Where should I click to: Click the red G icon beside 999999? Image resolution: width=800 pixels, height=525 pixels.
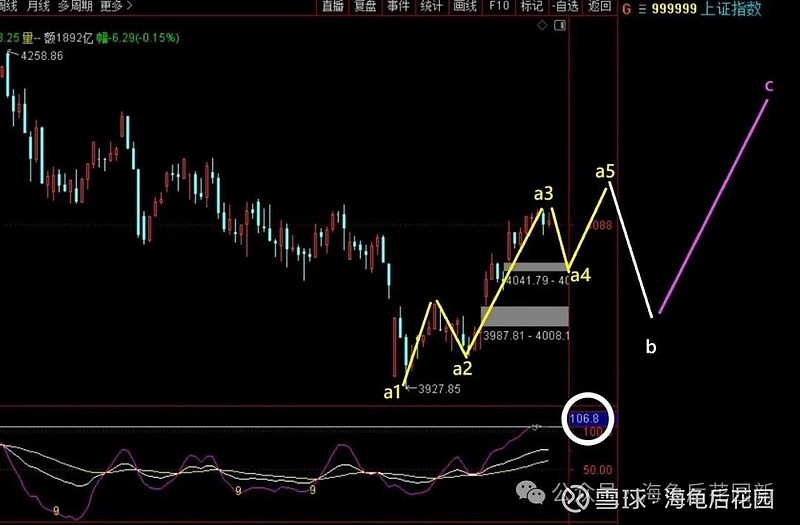(x=627, y=9)
